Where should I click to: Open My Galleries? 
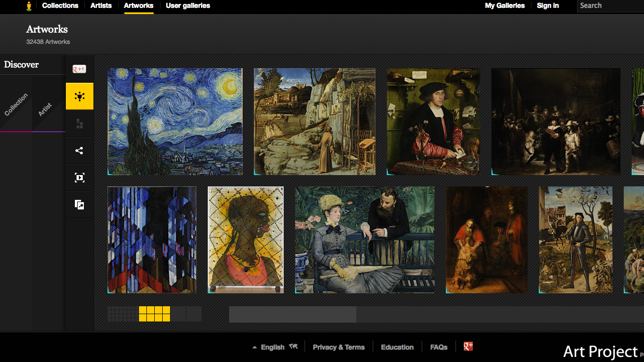(505, 6)
